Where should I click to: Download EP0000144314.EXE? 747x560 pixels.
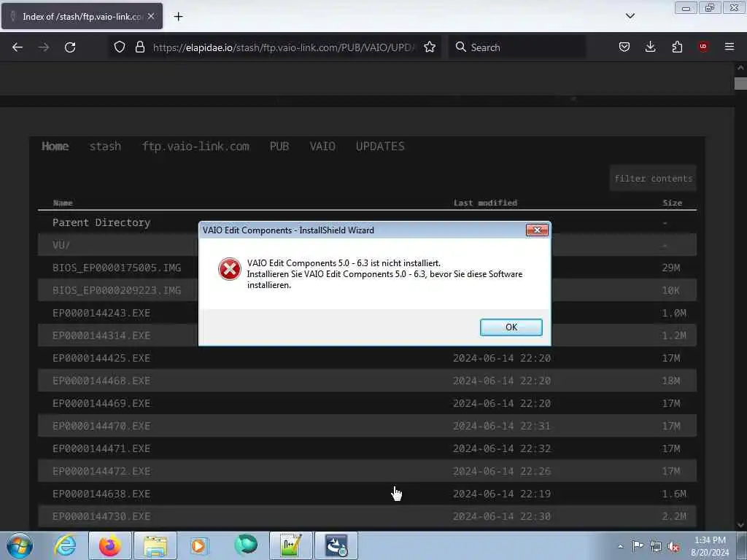pos(101,335)
